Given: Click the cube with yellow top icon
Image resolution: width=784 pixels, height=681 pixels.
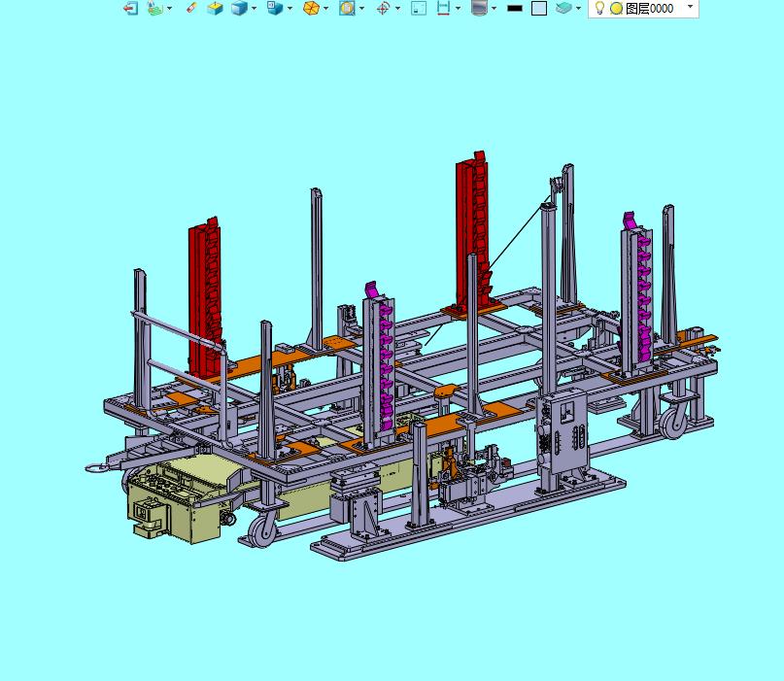Looking at the screenshot, I should (215, 8).
